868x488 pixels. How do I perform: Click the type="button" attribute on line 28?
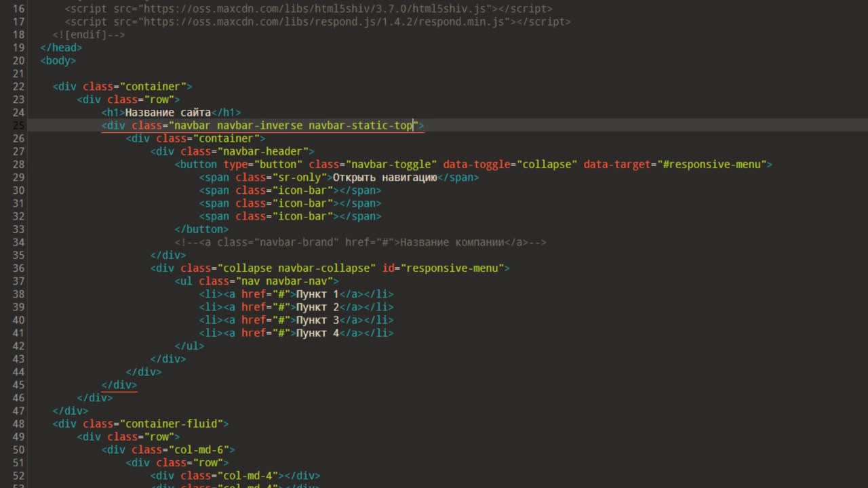[x=263, y=164]
